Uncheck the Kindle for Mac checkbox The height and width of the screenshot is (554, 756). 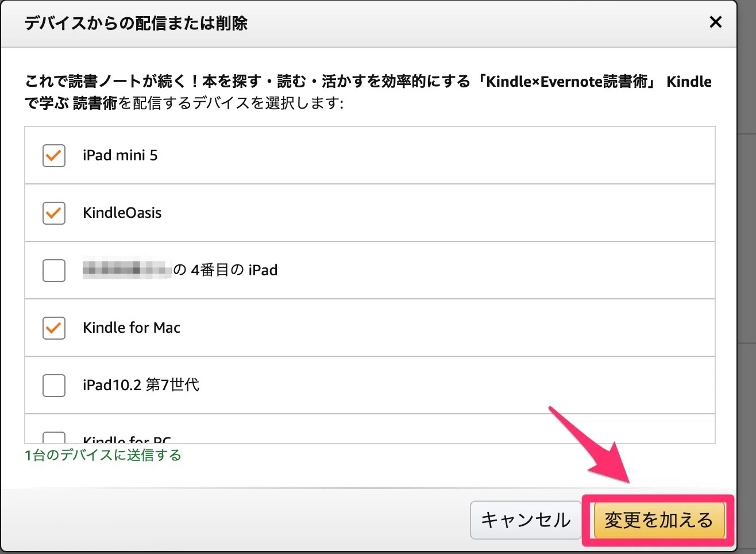[x=54, y=328]
